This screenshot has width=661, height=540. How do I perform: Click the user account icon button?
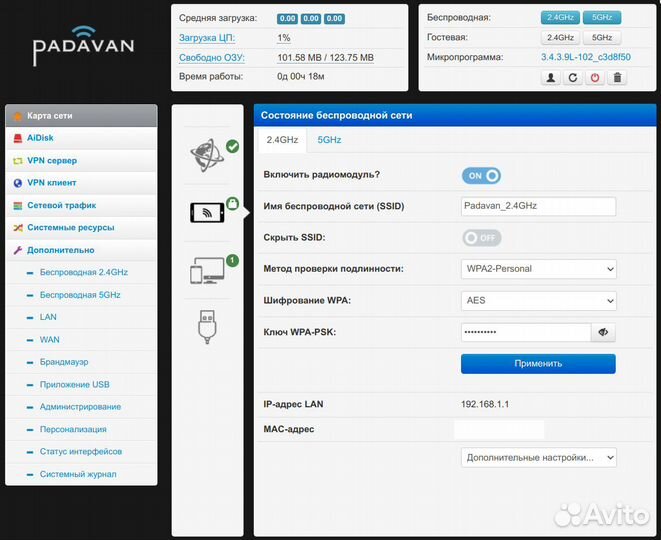coord(551,78)
